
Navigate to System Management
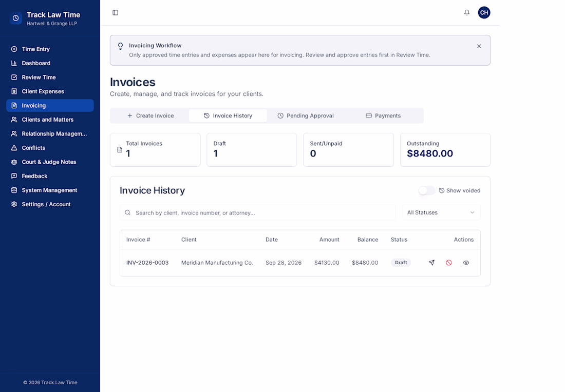50,190
